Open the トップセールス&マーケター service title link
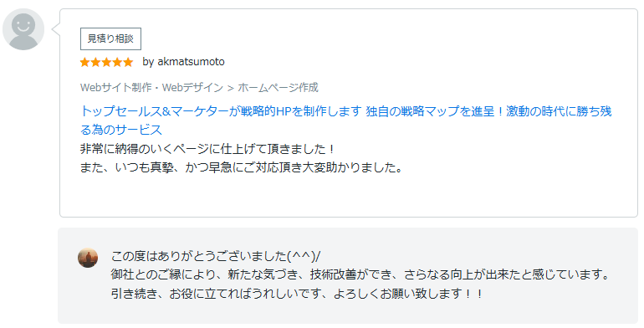This screenshot has height=328, width=644. pos(345,111)
